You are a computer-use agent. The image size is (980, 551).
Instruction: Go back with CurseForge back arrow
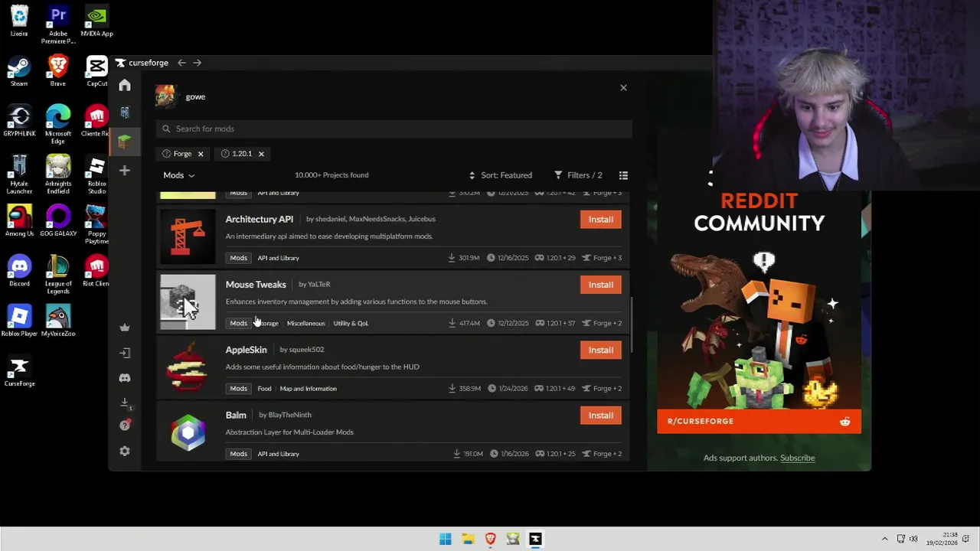tap(181, 63)
